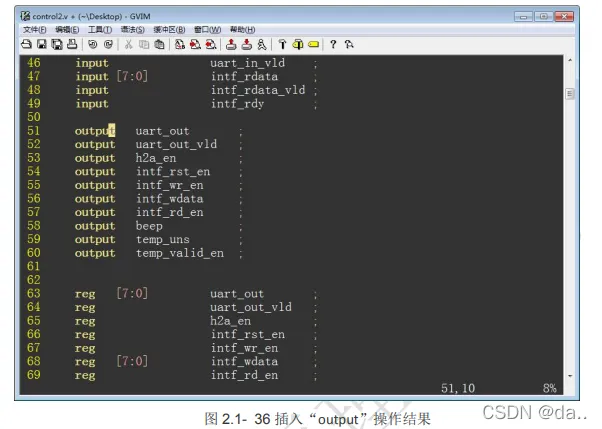Redo the last undone change
The width and height of the screenshot is (602, 429).
click(x=108, y=45)
